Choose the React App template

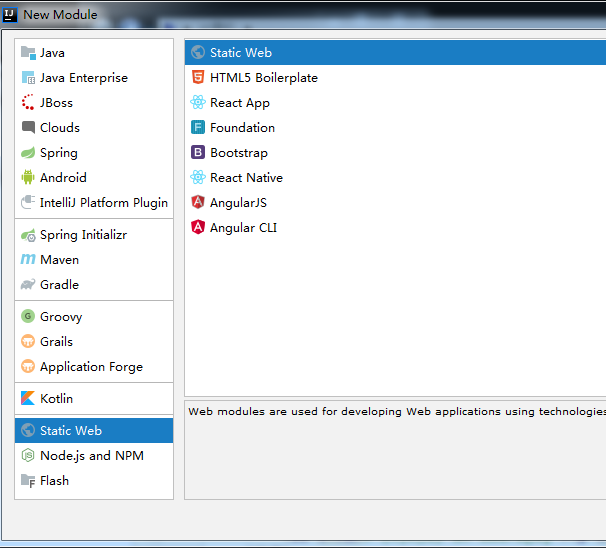pyautogui.click(x=395, y=102)
